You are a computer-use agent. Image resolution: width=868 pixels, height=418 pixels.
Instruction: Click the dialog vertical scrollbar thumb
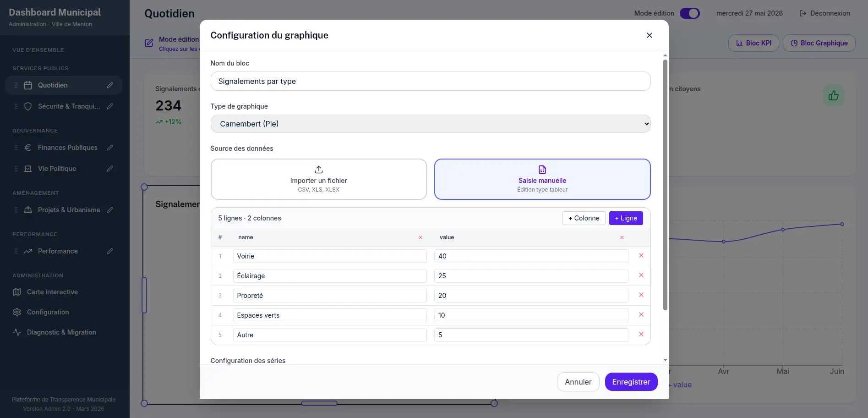665,184
